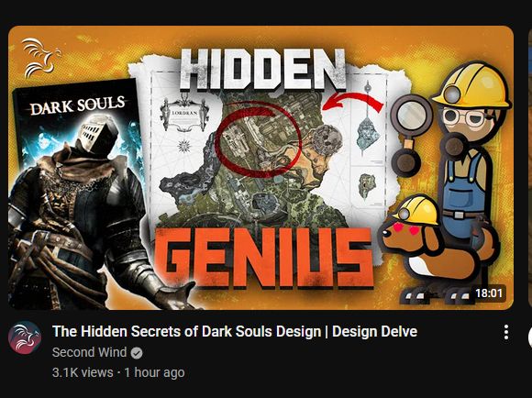
Task: Click the LORDRAN label on the map
Action: pyautogui.click(x=184, y=112)
